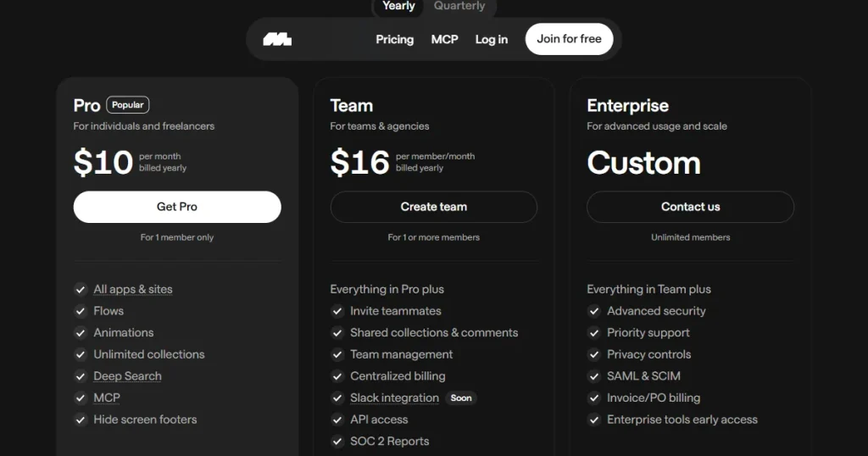Click the Privacy controls text
This screenshot has height=456, width=868.
pyautogui.click(x=648, y=354)
